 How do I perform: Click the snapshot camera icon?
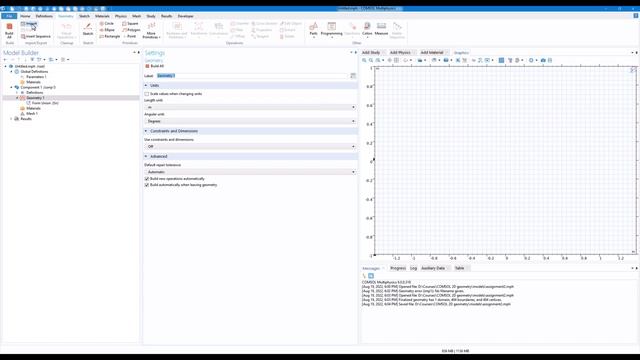point(543,60)
